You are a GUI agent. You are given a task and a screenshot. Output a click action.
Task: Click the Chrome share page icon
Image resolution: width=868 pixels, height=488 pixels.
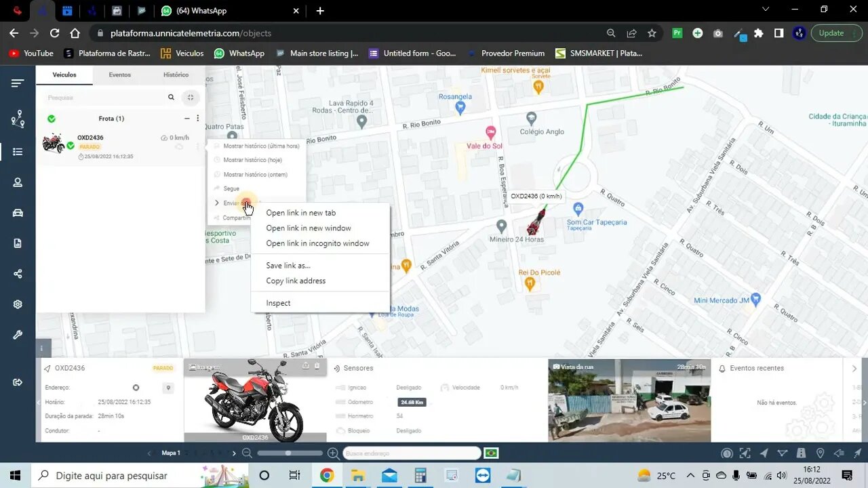coord(631,33)
